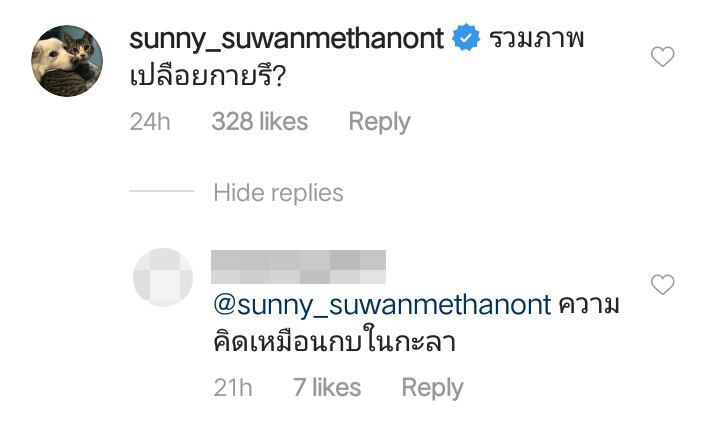Click the 24h timestamp
This screenshot has height=437, width=719.
[x=151, y=122]
